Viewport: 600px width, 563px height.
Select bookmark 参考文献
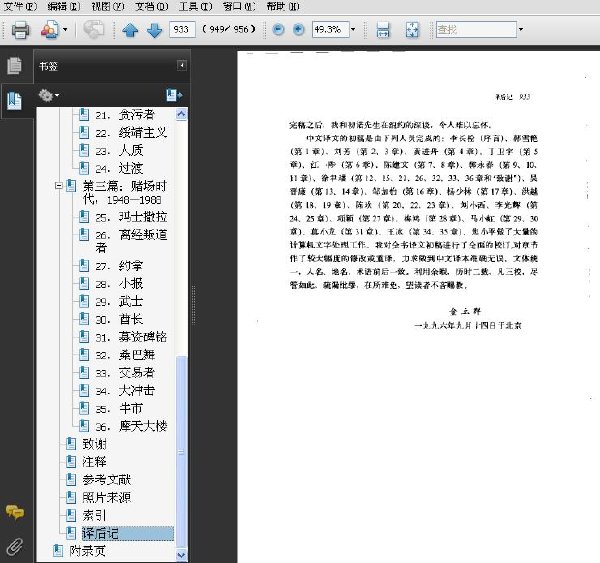coord(106,480)
